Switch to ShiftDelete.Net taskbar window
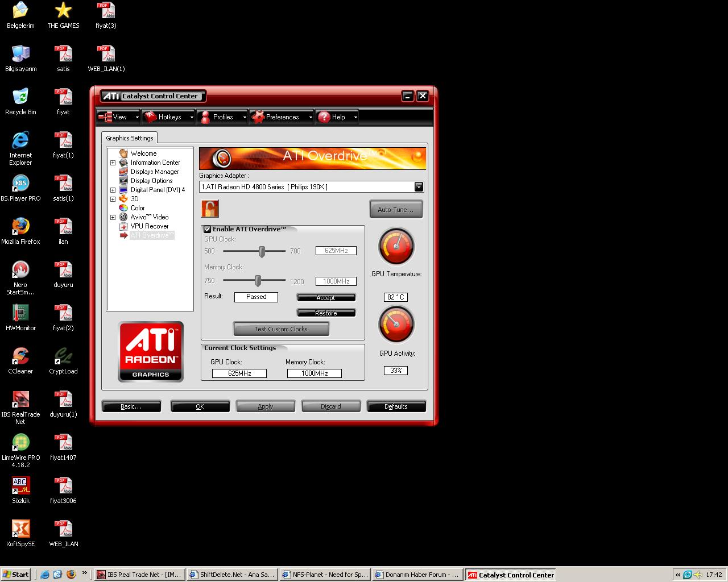The height and width of the screenshot is (582, 728). click(x=232, y=575)
